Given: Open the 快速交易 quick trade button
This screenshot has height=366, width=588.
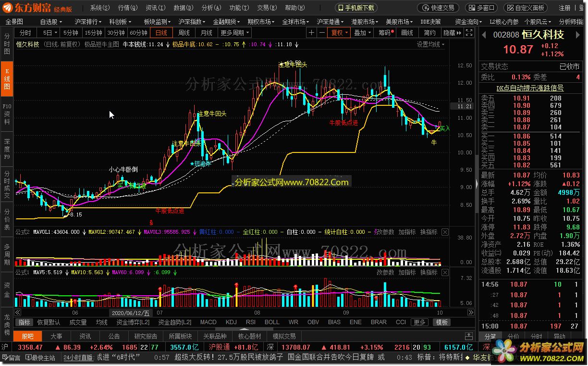Looking at the screenshot, I should [x=438, y=8].
